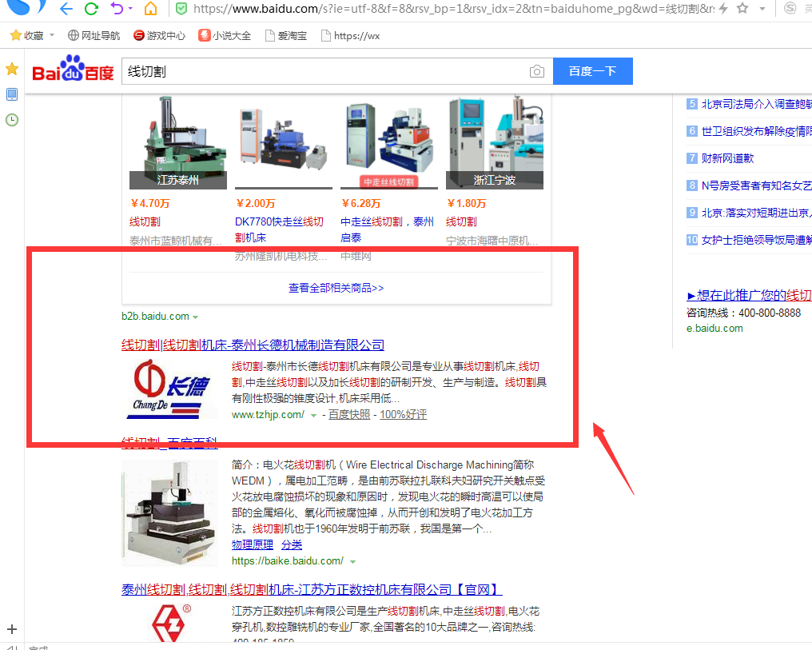812x650 pixels.
Task: Open 游戏中心 bookmark
Action: click(159, 35)
